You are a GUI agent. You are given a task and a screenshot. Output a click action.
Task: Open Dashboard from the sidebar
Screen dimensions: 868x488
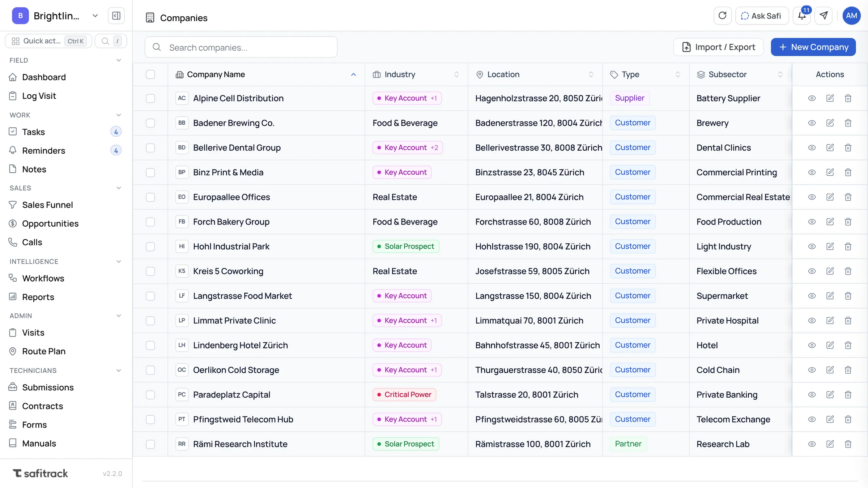(44, 77)
